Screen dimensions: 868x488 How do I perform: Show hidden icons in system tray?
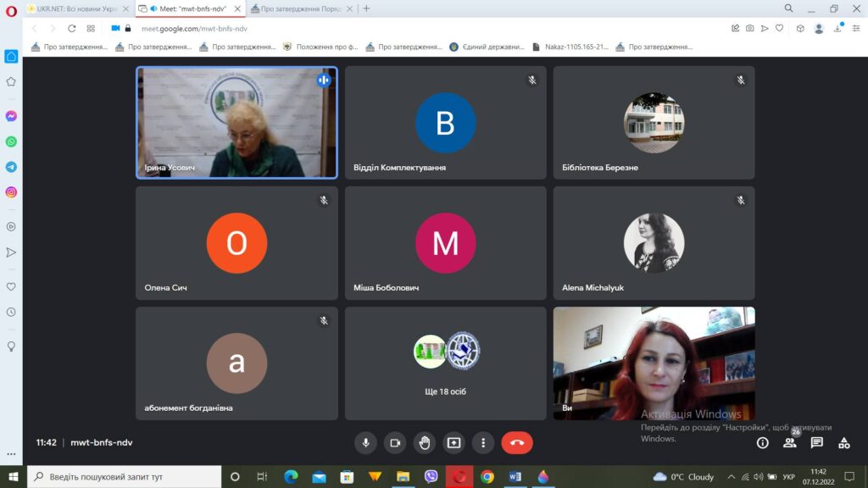pyautogui.click(x=732, y=477)
